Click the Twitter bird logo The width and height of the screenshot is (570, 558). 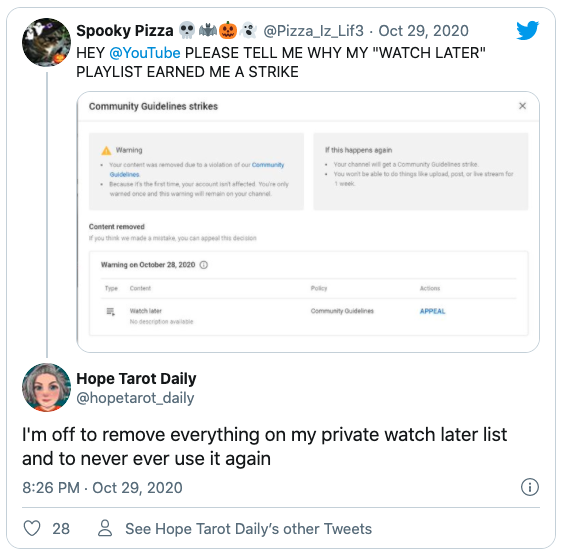point(527,30)
